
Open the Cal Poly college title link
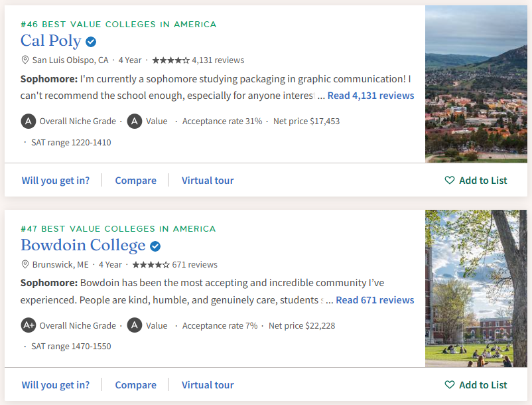[51, 41]
